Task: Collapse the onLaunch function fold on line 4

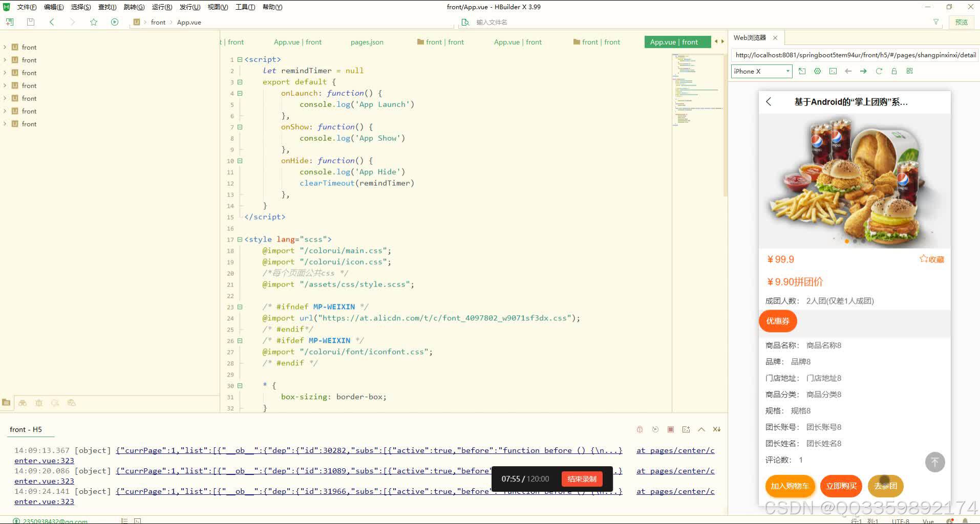Action: pos(240,93)
